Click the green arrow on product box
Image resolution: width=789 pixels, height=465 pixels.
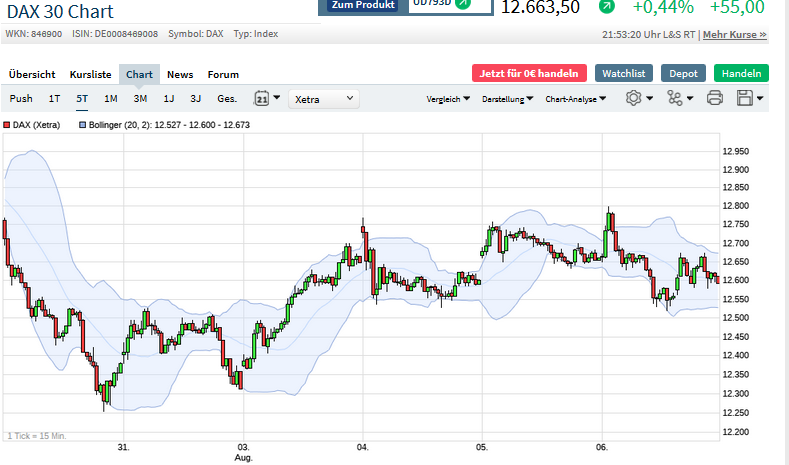pos(462,4)
